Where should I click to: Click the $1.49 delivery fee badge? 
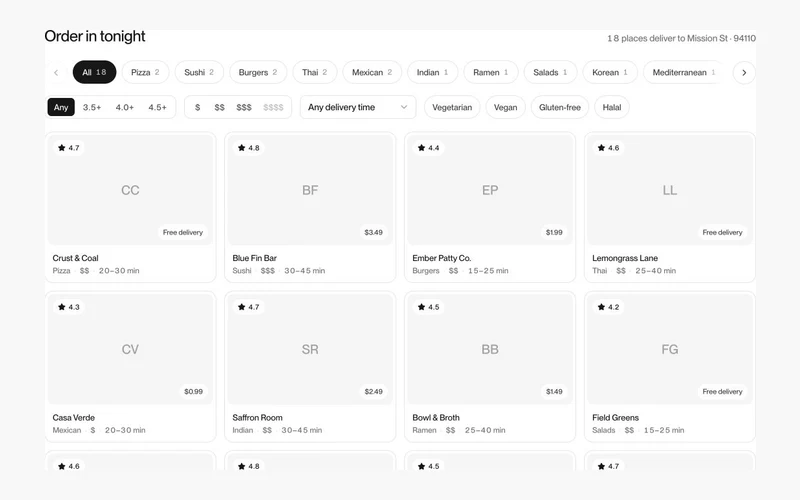[x=554, y=391]
